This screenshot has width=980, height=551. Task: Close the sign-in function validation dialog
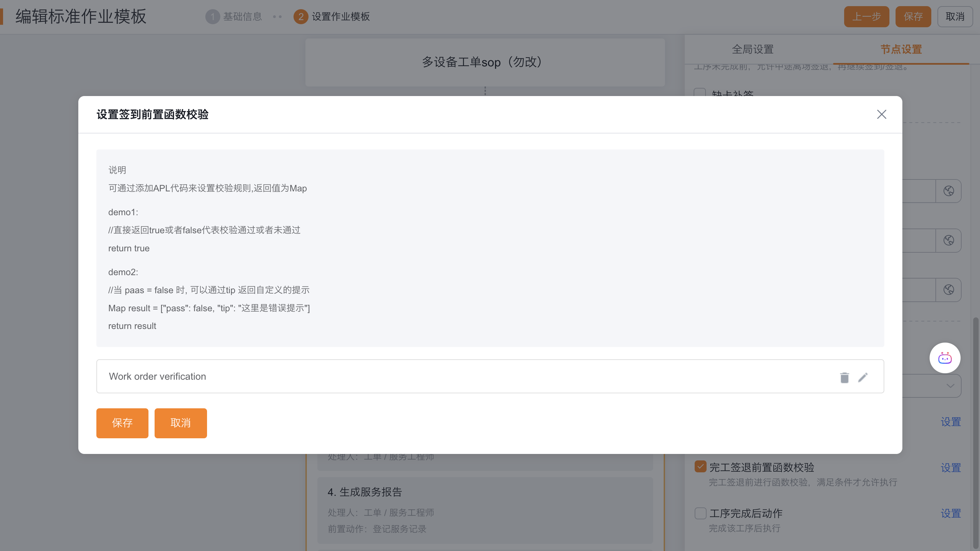pyautogui.click(x=882, y=114)
